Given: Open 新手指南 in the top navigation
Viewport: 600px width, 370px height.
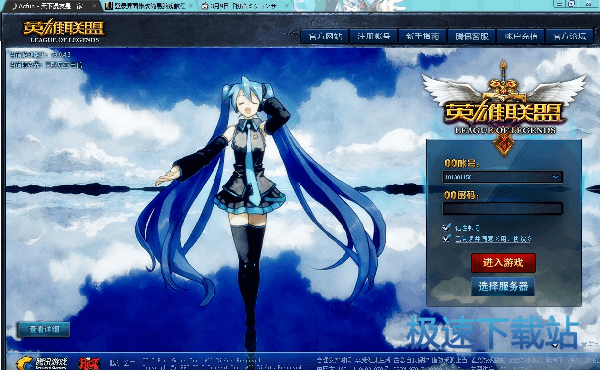Looking at the screenshot, I should (422, 36).
